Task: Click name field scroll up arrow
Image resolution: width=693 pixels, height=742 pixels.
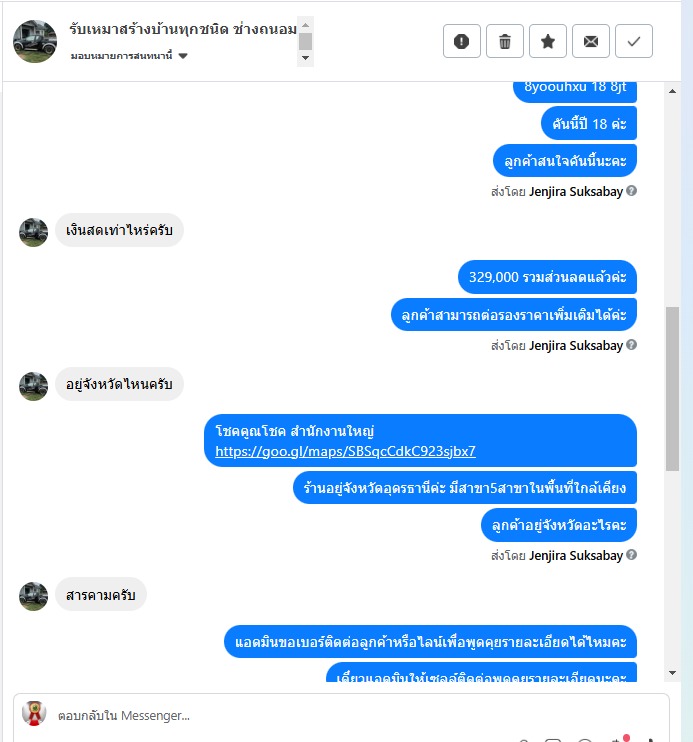Action: pyautogui.click(x=305, y=25)
